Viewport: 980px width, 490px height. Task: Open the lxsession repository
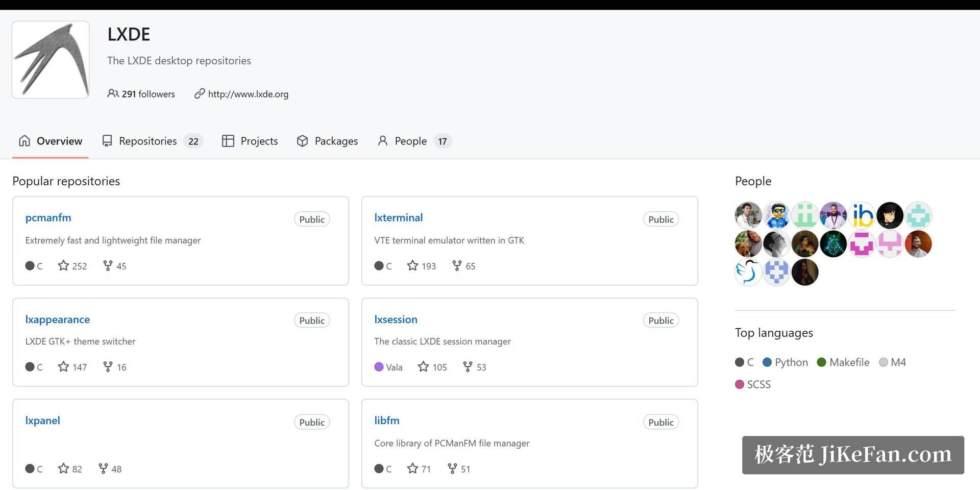pos(396,320)
